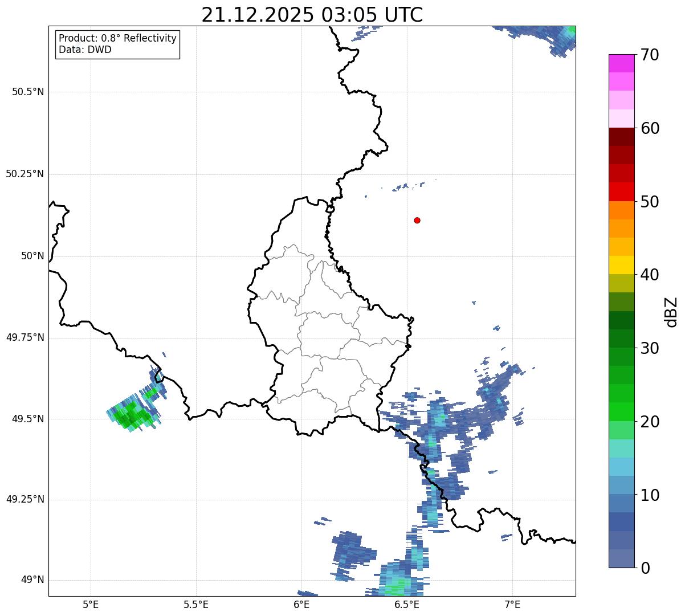The height and width of the screenshot is (616, 685).
Task: Pick the yellow swatch just above 40 dBZ
Action: click(x=621, y=265)
